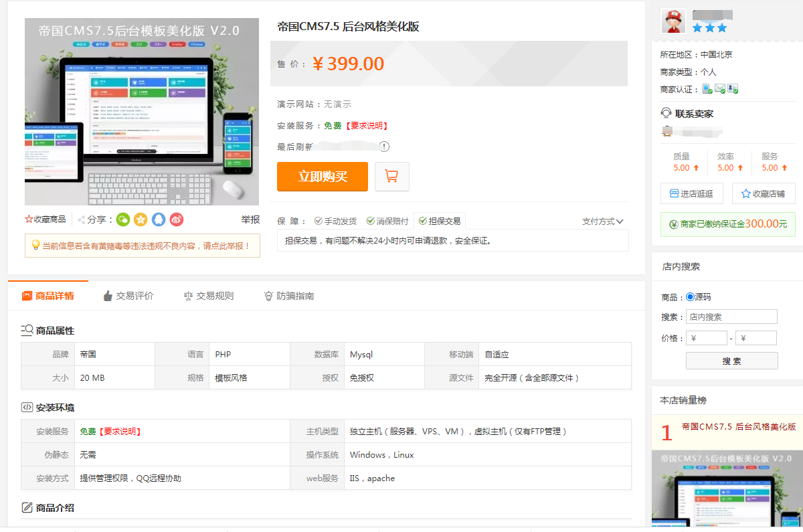
Task: Select the 源码 radio button
Action: (x=690, y=297)
